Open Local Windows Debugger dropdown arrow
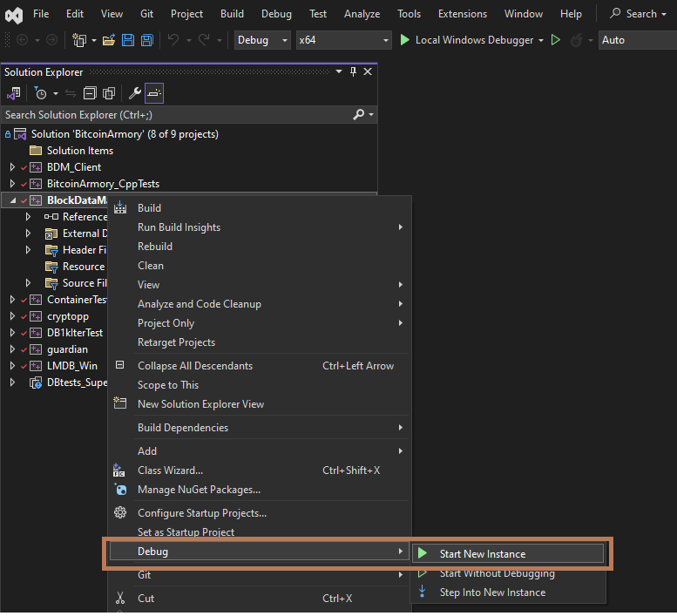 (541, 40)
